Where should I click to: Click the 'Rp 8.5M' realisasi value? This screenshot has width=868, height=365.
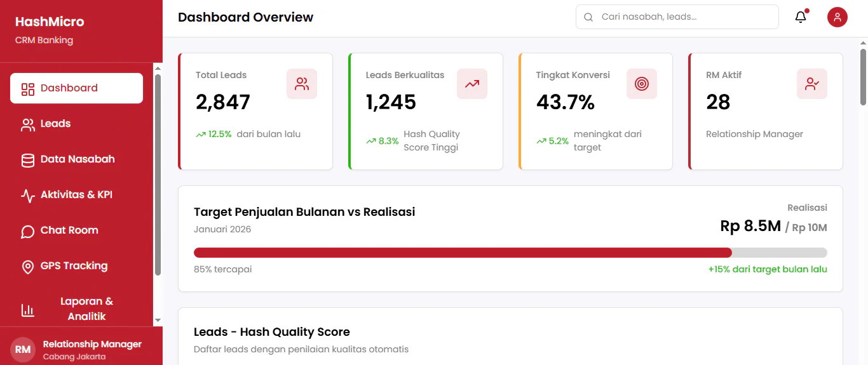pos(750,226)
